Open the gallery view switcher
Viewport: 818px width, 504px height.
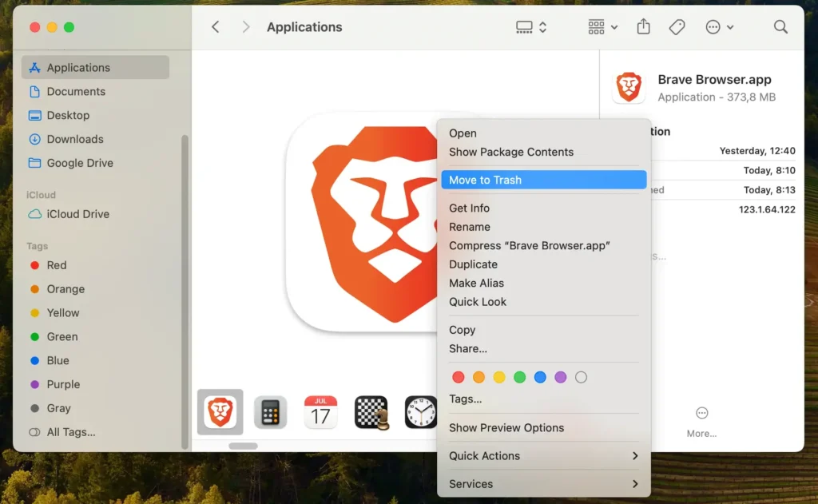click(x=531, y=26)
